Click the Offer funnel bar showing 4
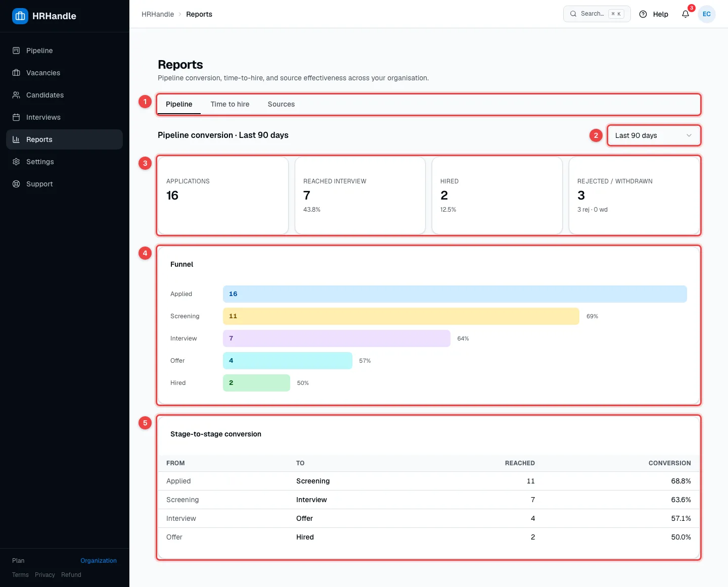Image resolution: width=728 pixels, height=587 pixels. pos(288,361)
